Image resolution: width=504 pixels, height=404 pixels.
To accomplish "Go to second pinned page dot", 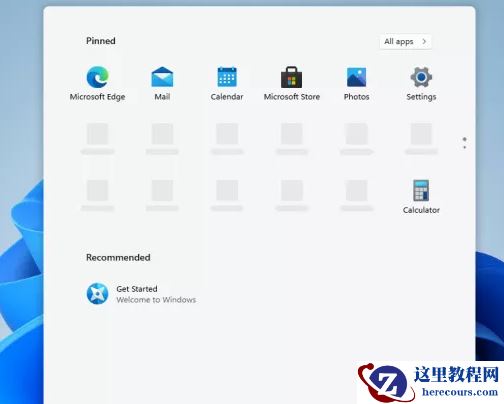I will pyautogui.click(x=465, y=147).
